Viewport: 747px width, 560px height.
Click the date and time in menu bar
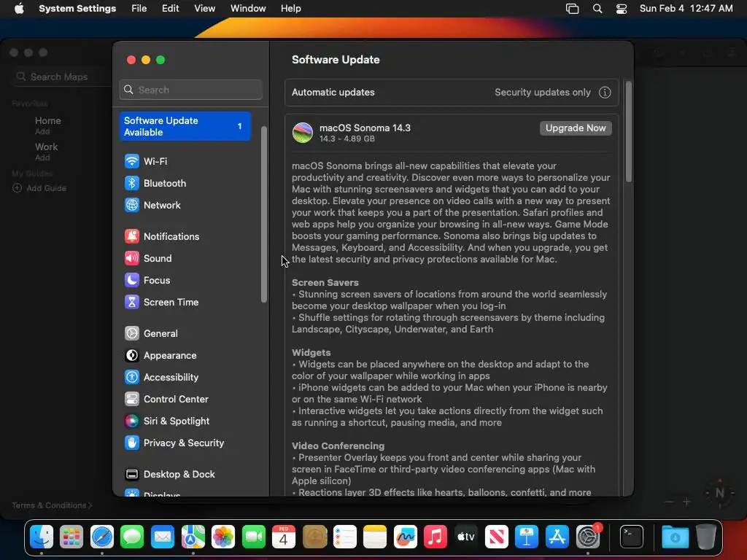point(686,9)
